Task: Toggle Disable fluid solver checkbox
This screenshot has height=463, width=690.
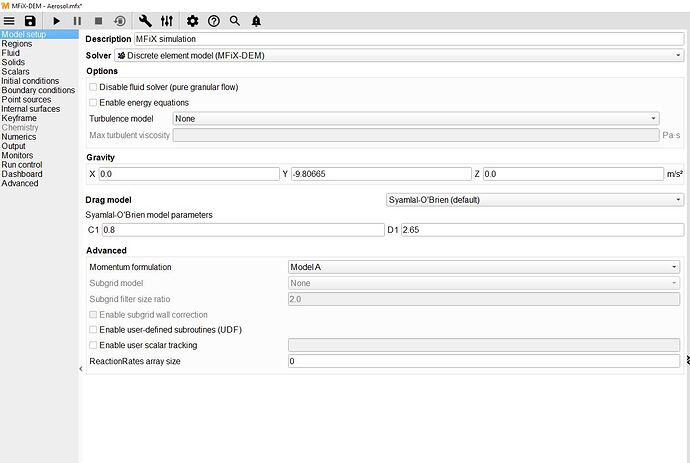Action: 93,87
